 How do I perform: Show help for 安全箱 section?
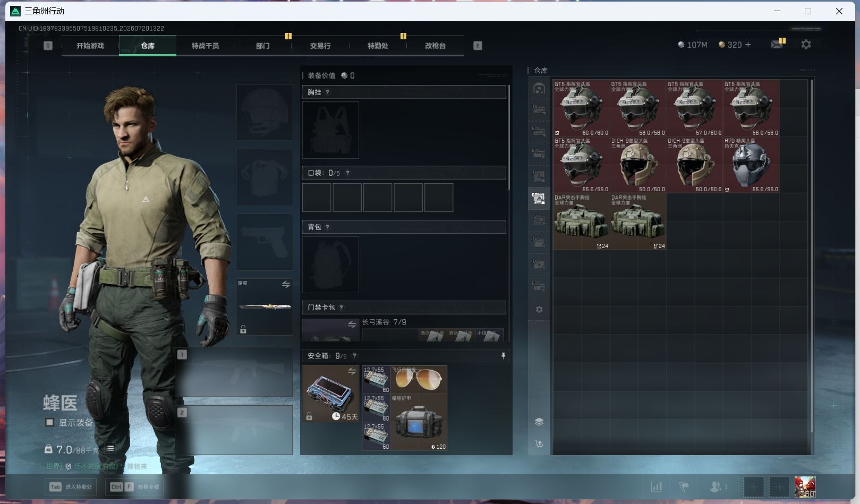[354, 356]
